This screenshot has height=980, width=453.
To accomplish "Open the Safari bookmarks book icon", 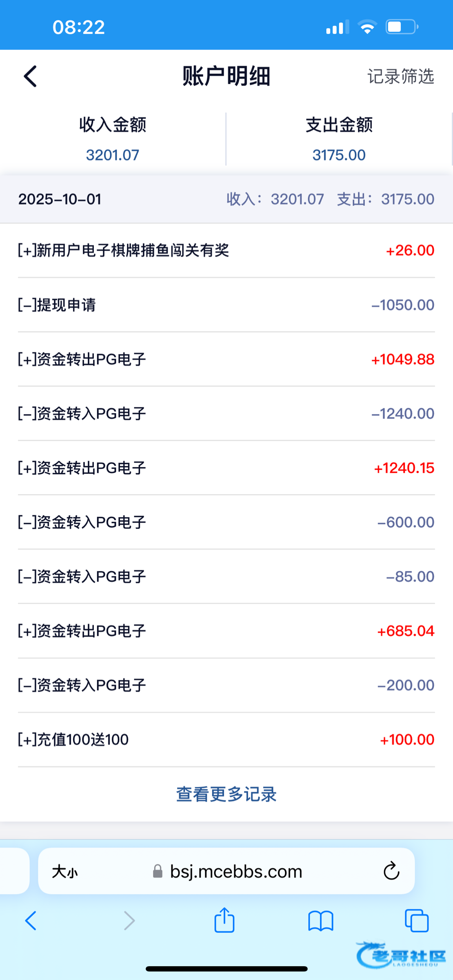I will [321, 921].
